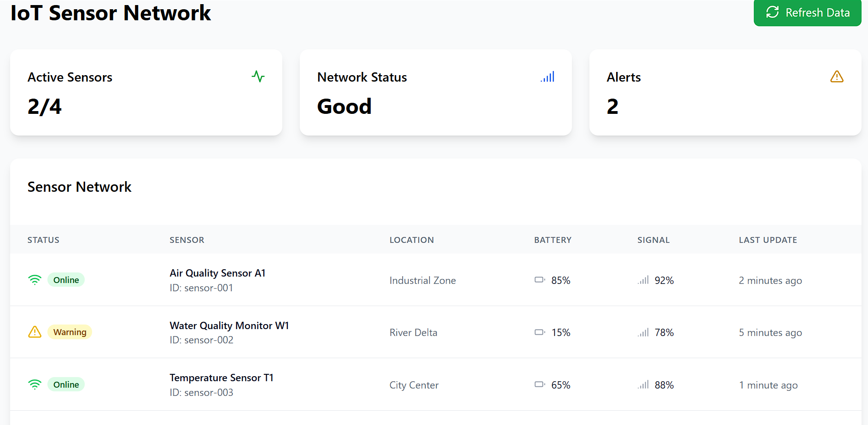Click the warning icon for Water Quality Monitor W1

click(35, 332)
